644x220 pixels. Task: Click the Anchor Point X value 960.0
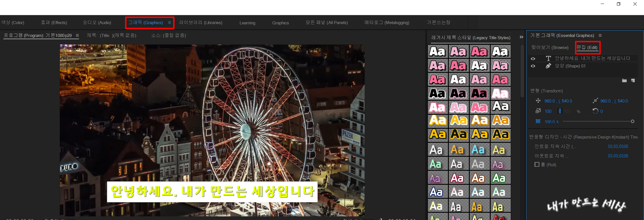[x=605, y=101]
